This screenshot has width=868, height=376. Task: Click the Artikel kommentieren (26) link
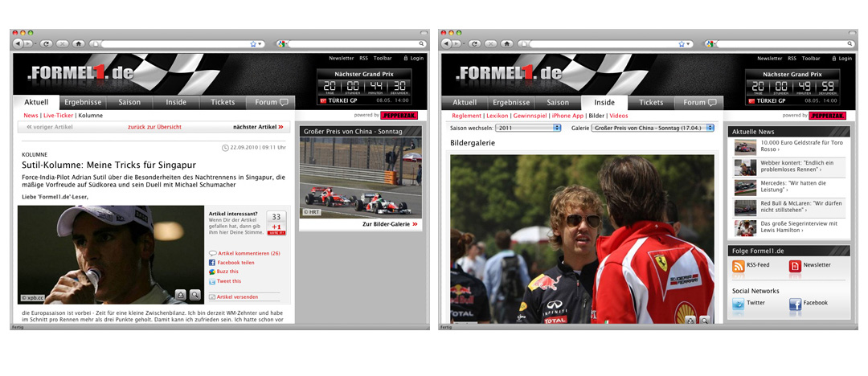(x=248, y=253)
